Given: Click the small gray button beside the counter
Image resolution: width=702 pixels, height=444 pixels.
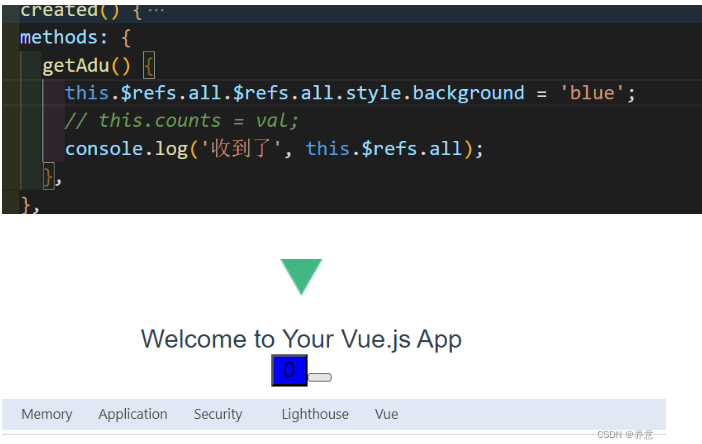Looking at the screenshot, I should click(320, 377).
